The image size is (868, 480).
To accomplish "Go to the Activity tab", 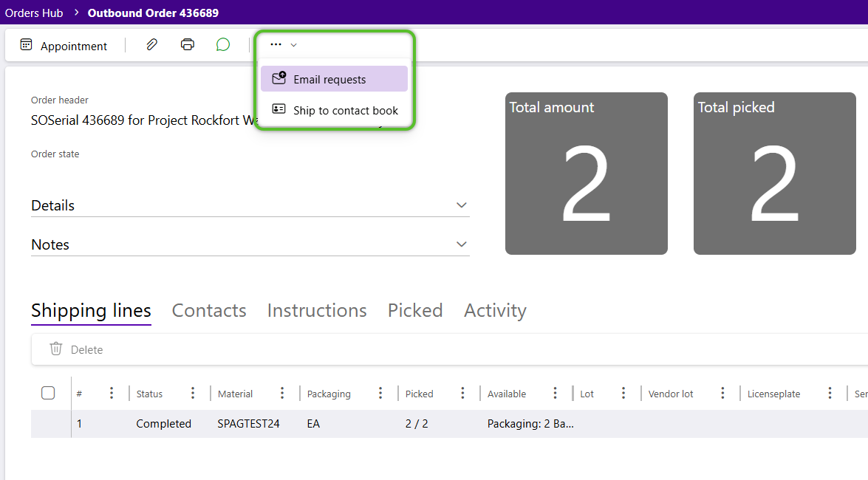I will pos(495,311).
